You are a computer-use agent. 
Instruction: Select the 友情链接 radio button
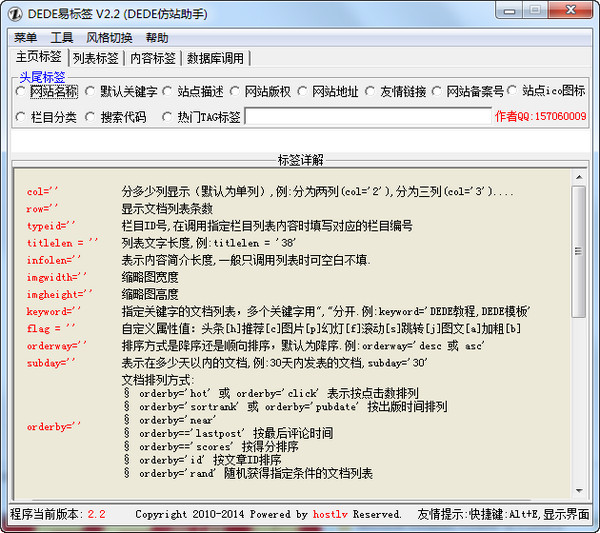[370, 91]
